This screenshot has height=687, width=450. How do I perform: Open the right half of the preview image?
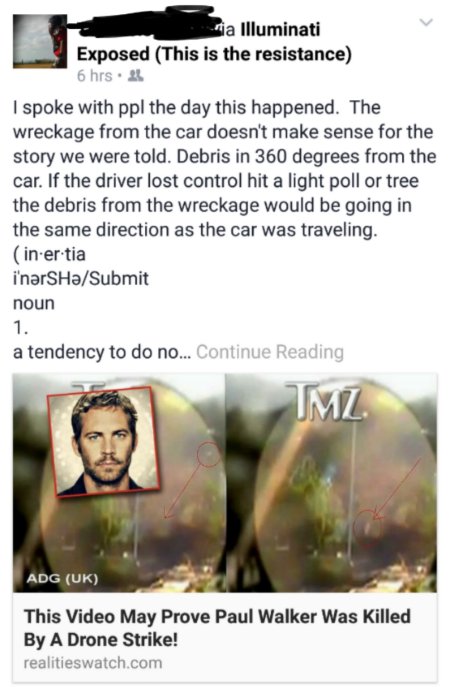331,483
